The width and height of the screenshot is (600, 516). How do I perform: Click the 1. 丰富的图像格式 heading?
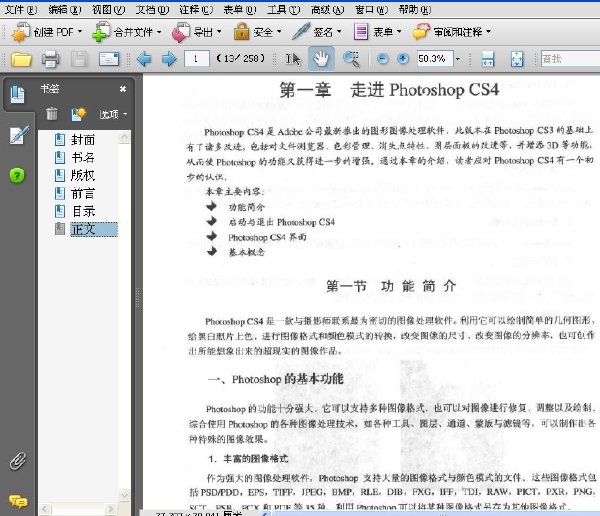pyautogui.click(x=248, y=458)
